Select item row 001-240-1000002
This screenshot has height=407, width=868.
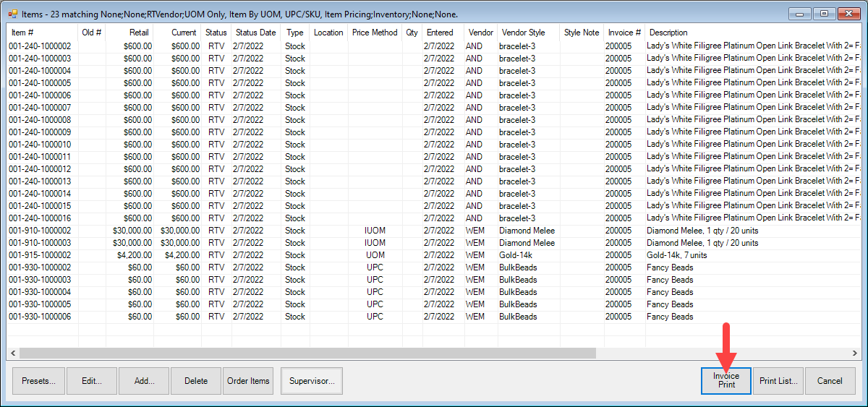point(40,46)
